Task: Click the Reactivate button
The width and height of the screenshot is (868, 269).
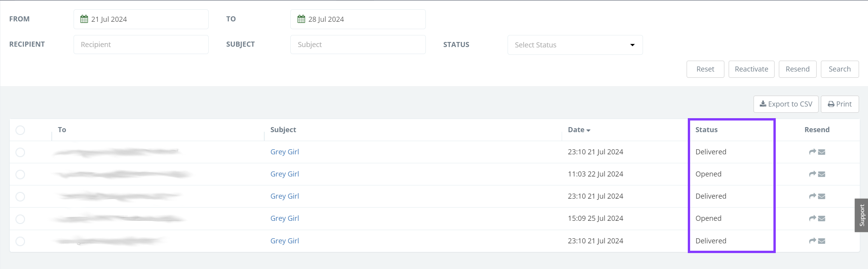Action: pos(751,69)
